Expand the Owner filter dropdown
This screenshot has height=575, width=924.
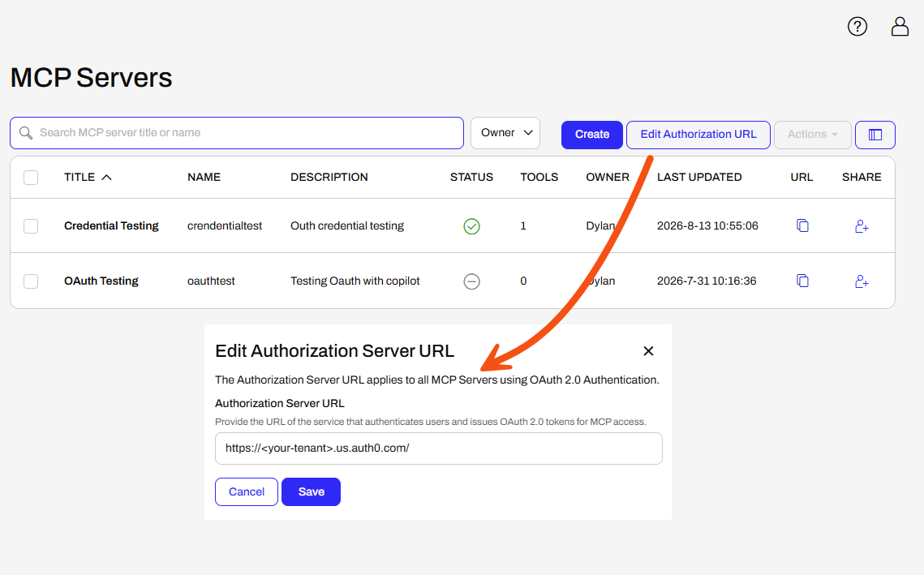coord(505,133)
